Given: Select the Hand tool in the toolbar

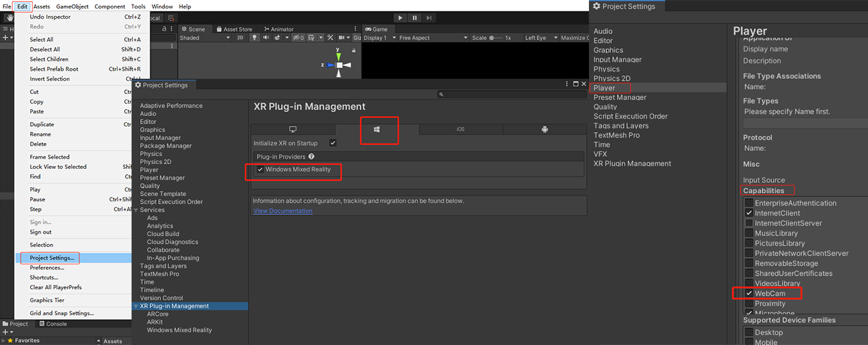Looking at the screenshot, I should click(9, 18).
